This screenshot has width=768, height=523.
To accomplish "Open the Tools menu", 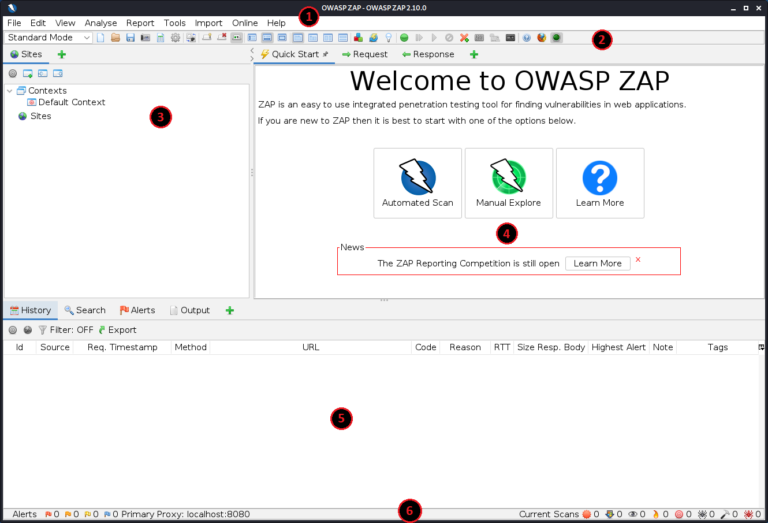I will click(x=174, y=23).
